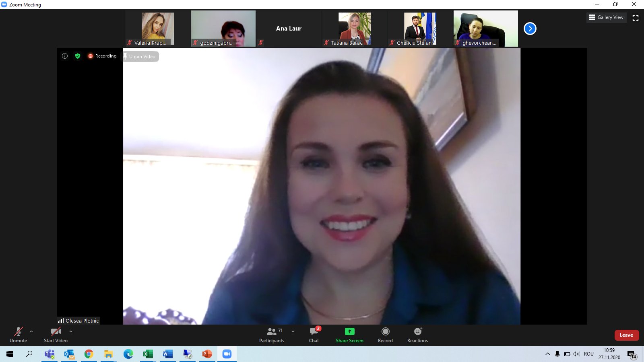Open system volume control in tray
The height and width of the screenshot is (362, 644).
(x=576, y=354)
